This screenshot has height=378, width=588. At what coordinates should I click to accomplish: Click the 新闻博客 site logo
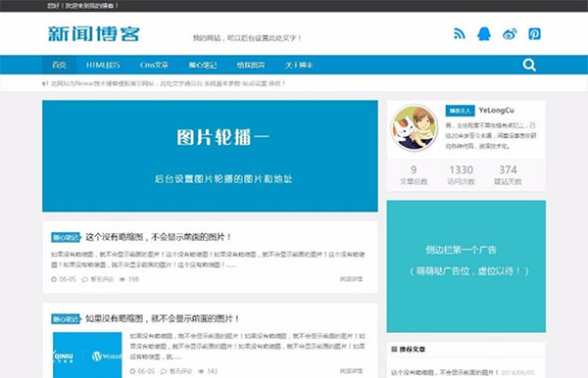click(x=94, y=33)
